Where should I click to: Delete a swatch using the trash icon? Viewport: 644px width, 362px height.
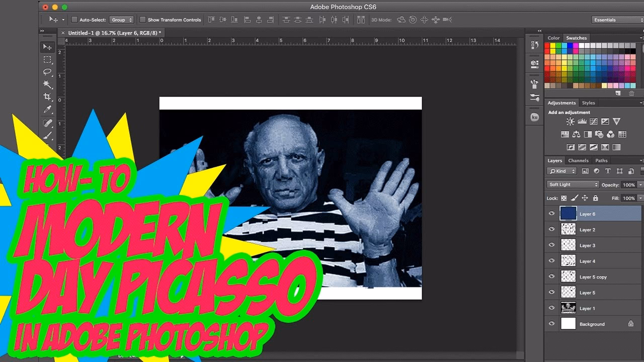632,93
